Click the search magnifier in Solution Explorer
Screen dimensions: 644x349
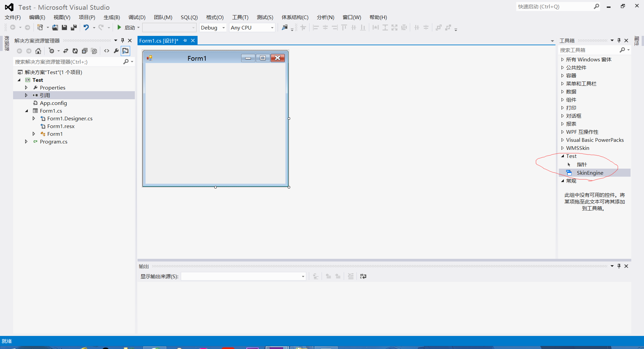[x=126, y=62]
